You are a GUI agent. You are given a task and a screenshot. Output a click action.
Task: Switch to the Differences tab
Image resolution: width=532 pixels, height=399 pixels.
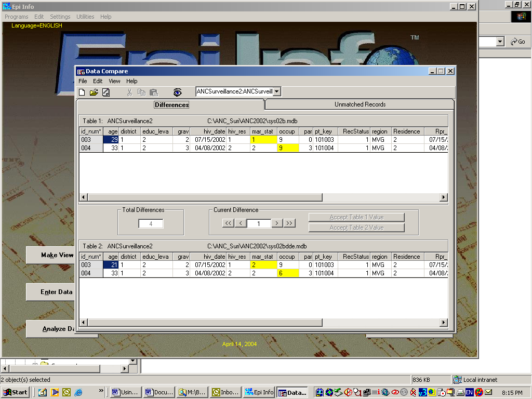pyautogui.click(x=171, y=105)
